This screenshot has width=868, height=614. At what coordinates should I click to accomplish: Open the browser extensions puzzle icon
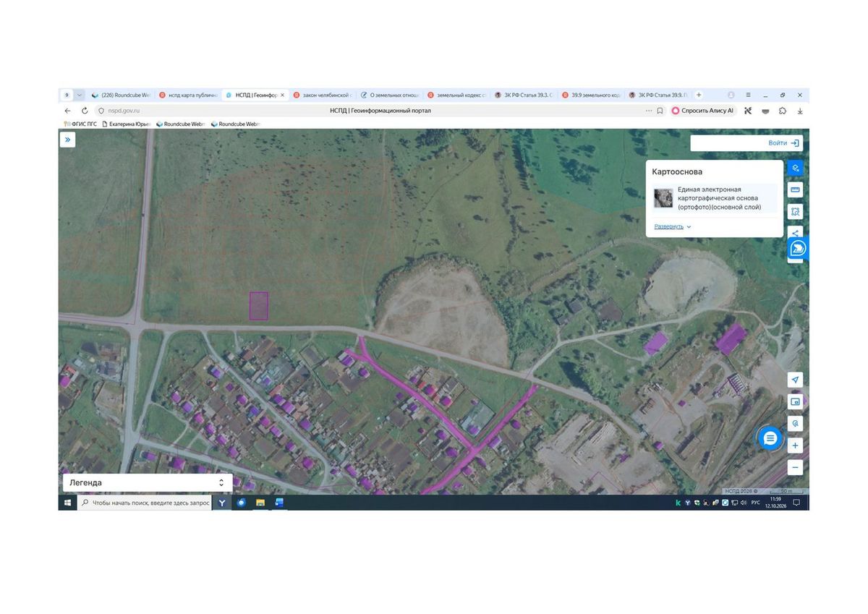tap(783, 111)
